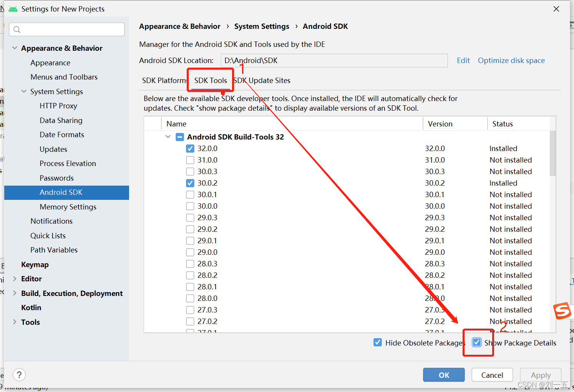Image resolution: width=574 pixels, height=392 pixels.
Task: Open Menus and Toolbars settings
Action: pos(64,77)
